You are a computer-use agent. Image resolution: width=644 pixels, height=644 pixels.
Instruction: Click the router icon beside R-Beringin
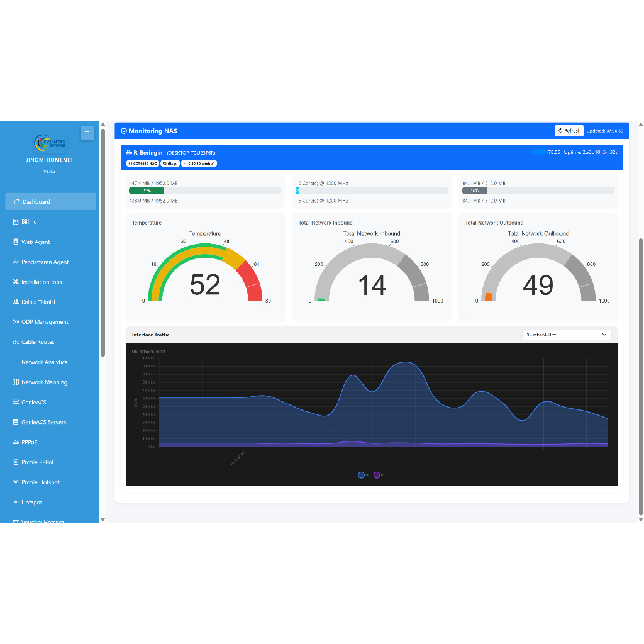point(129,152)
